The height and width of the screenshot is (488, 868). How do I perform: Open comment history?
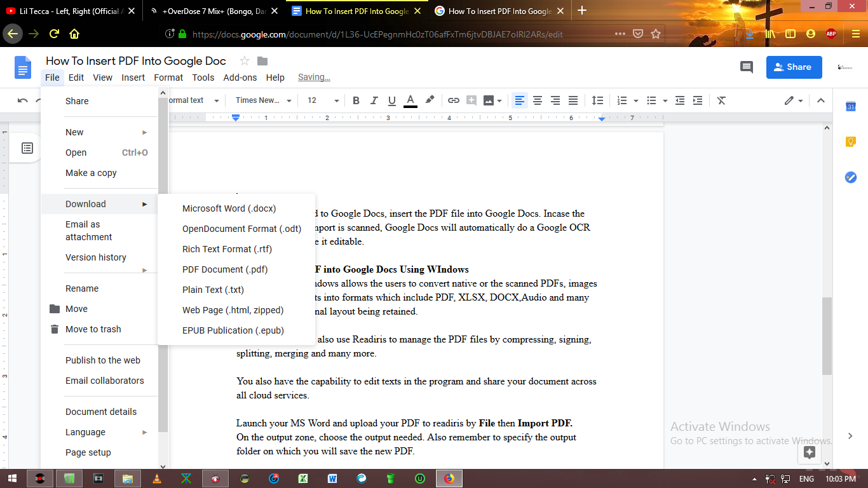pyautogui.click(x=747, y=67)
